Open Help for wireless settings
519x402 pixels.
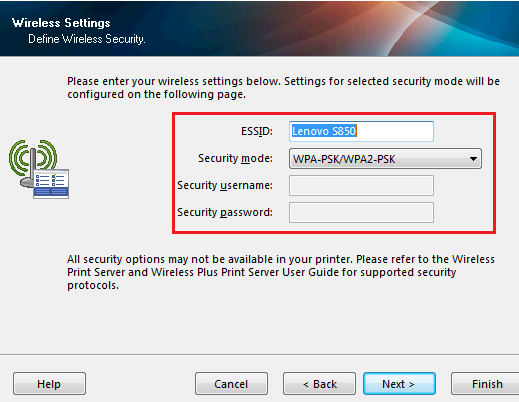[49, 384]
